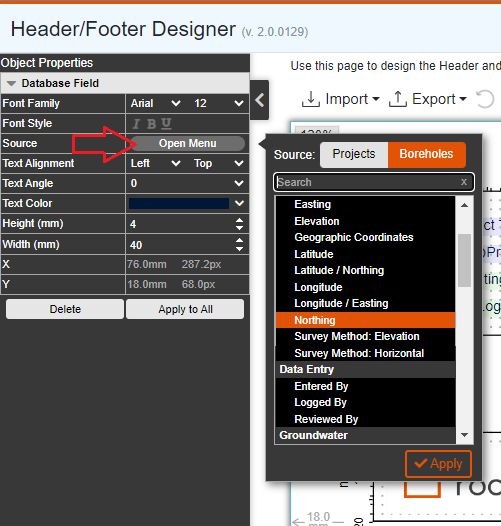Select Reviewed By field
Viewport: 501px width, 526px height.
[365, 419]
